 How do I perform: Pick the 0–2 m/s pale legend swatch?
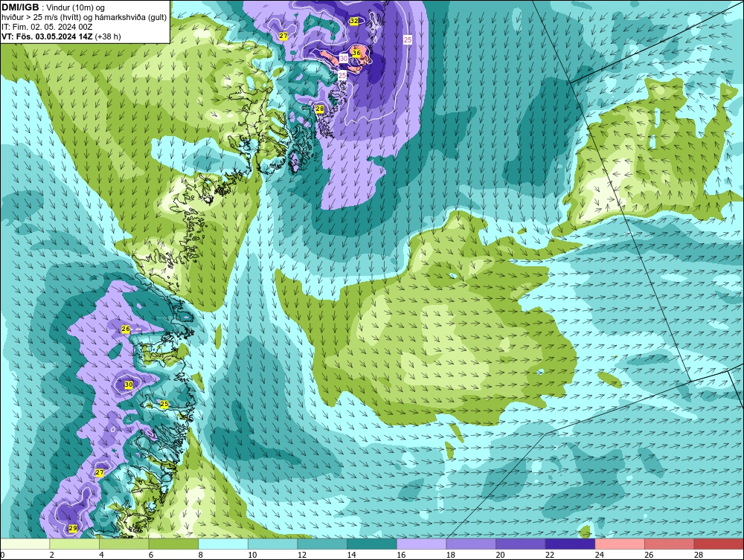(25, 544)
